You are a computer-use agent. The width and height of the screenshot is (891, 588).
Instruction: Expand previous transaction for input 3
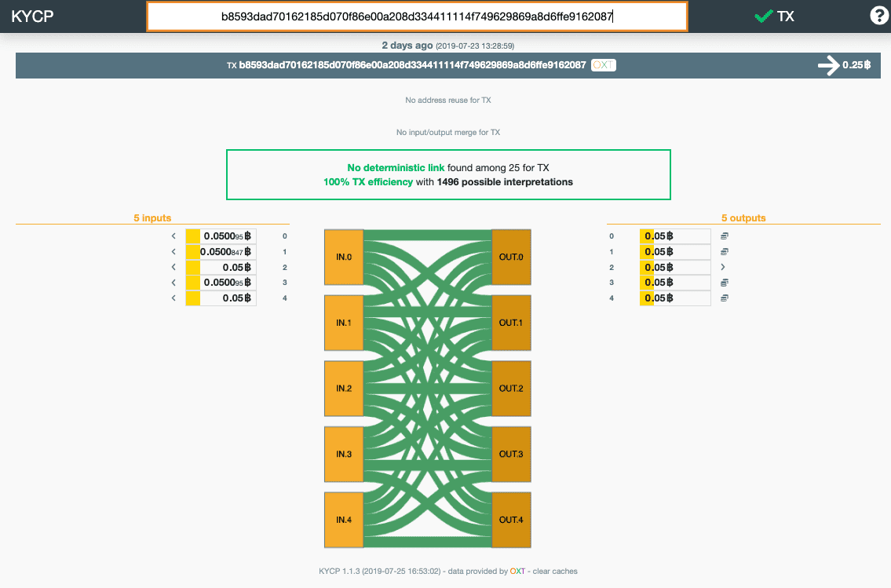point(173,283)
